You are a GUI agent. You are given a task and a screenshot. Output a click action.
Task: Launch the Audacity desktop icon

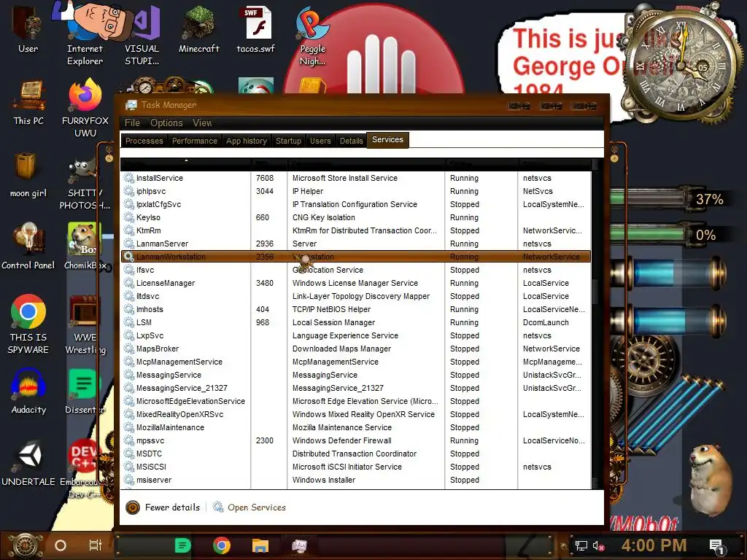28,391
